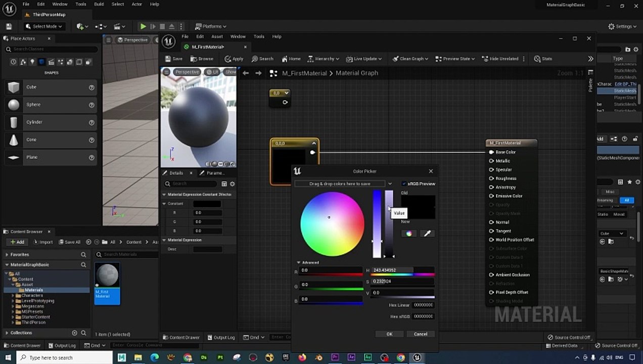Viewport: 643px width, 364px height.
Task: Click the Stop simulation square icon
Action: pyautogui.click(x=162, y=26)
